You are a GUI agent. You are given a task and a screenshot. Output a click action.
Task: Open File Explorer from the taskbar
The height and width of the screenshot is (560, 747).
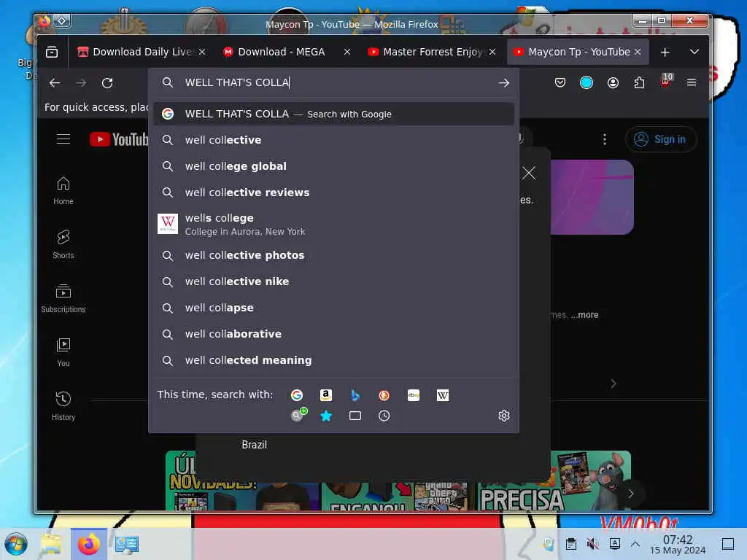50,544
